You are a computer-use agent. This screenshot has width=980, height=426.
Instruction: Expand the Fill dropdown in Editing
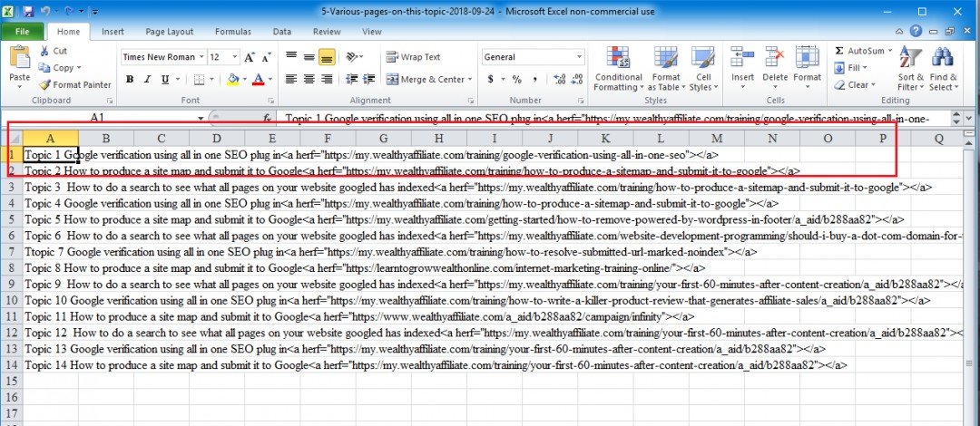point(865,67)
